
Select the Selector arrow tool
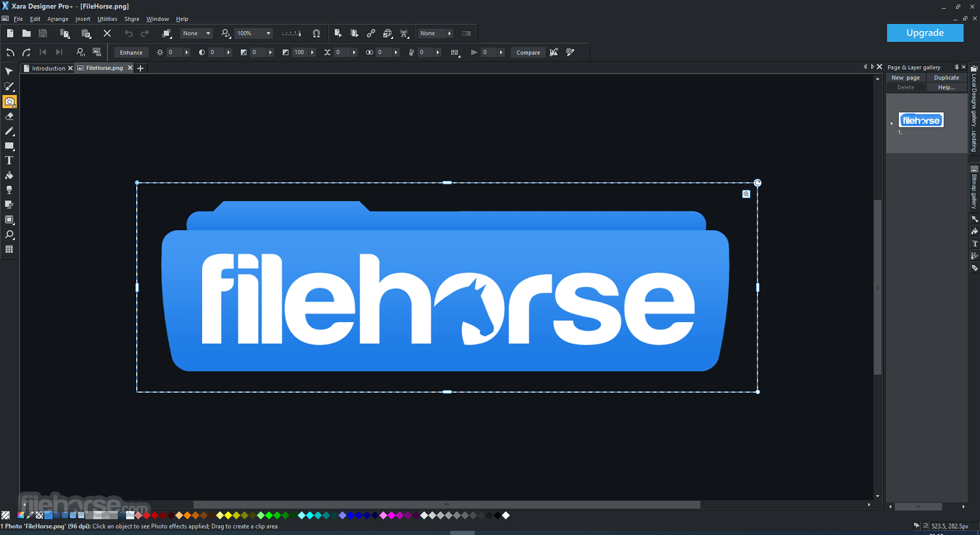[x=9, y=72]
